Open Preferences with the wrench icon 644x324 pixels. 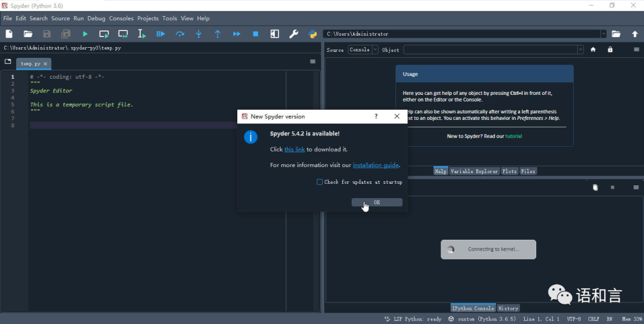(293, 34)
